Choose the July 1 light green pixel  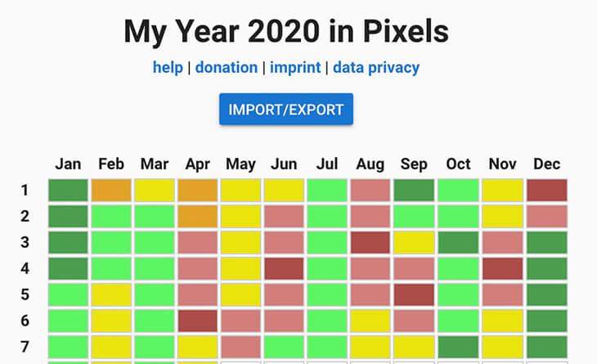pos(327,191)
